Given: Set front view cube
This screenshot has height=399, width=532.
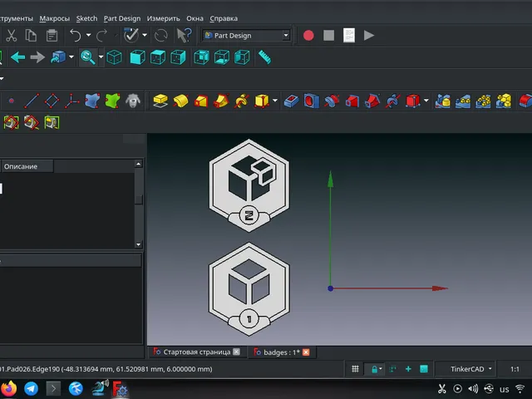Looking at the screenshot, I should [x=137, y=57].
